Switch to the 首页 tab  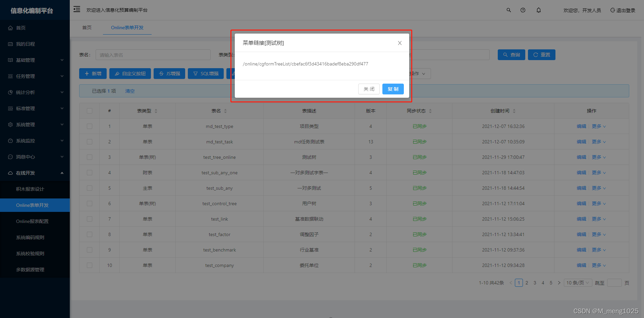(87, 28)
